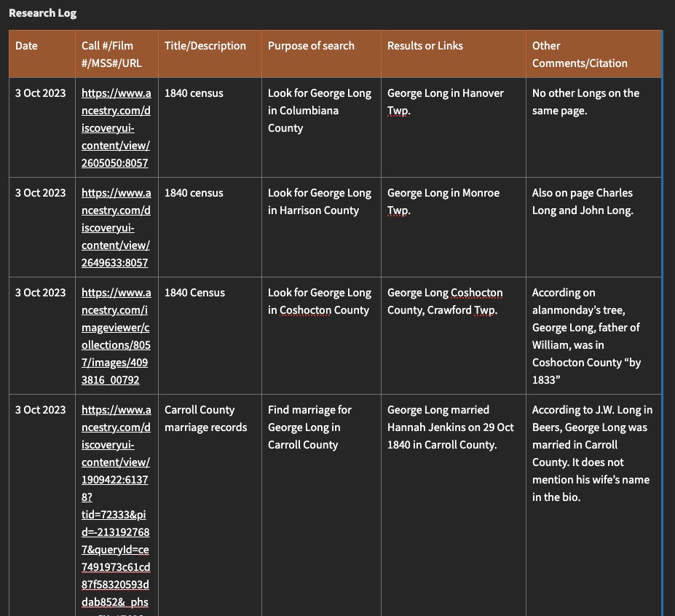Select the cell "No other Longs on the same page"
Viewport: 675px width, 616px height.
585,102
